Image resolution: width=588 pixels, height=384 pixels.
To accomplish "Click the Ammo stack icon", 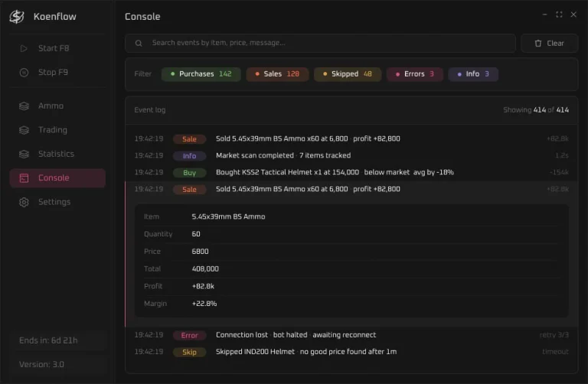I will [24, 106].
